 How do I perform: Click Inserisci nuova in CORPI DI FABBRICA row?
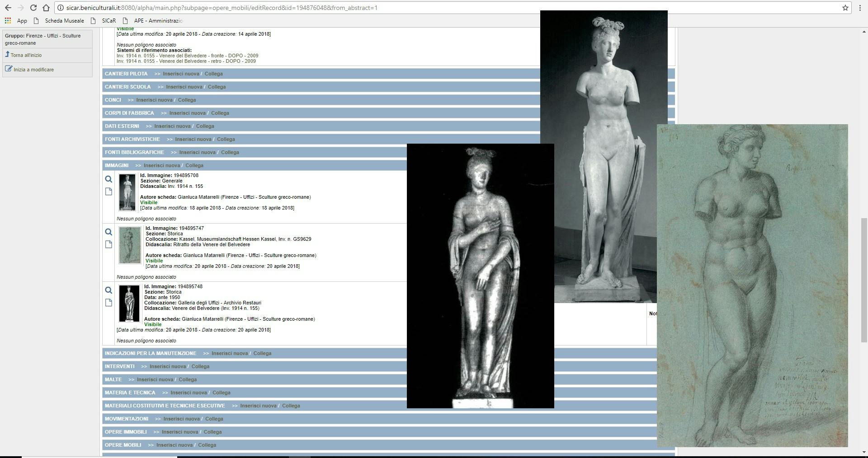coord(187,113)
